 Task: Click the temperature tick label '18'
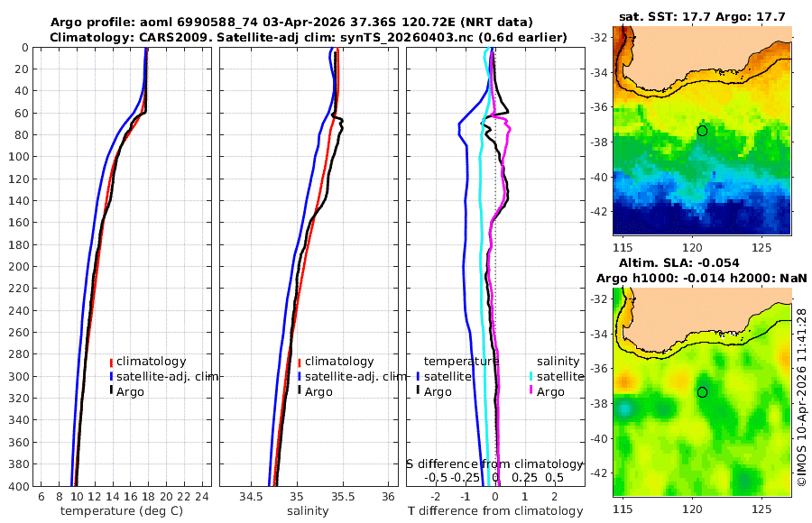[x=148, y=497]
